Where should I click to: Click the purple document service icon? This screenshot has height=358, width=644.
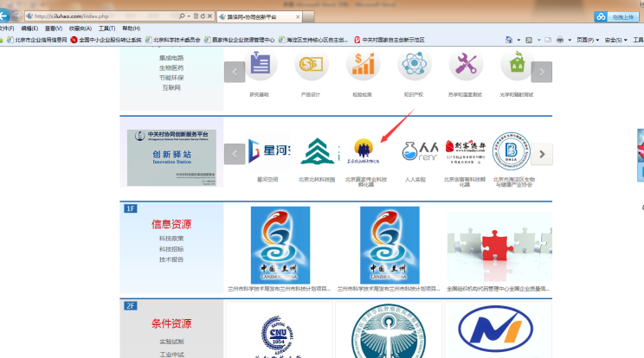tap(260, 64)
